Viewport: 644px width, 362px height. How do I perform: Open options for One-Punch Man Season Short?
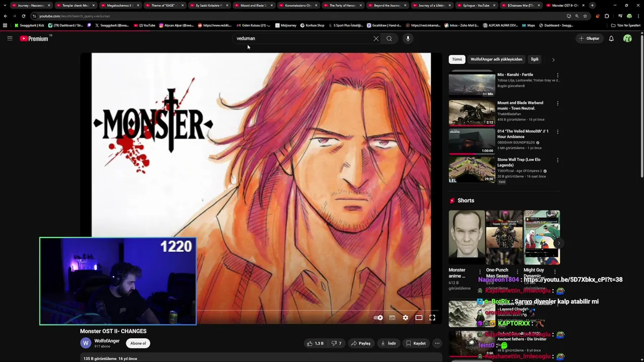coord(517,272)
